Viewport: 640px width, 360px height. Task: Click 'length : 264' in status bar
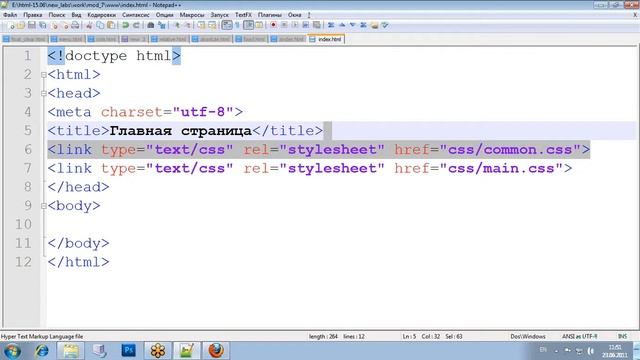coord(323,337)
